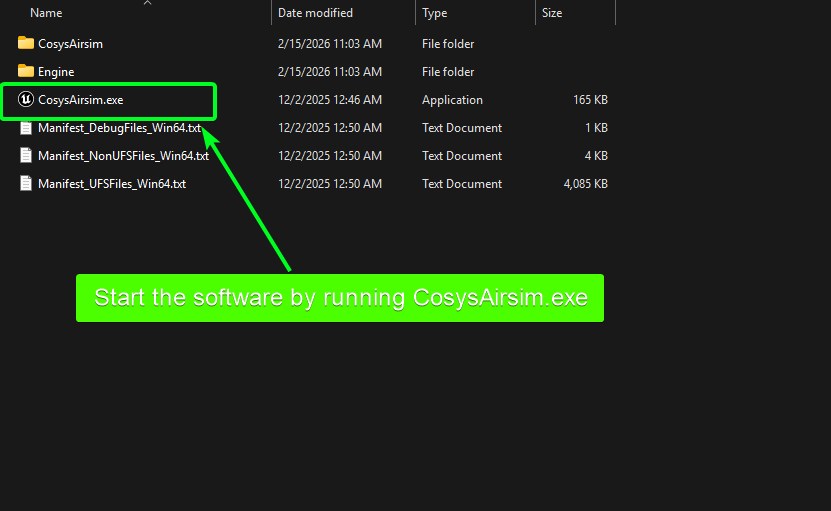Screen dimensions: 831x511
Task: Click the Manifest_UFSFiles_Win64.txt document icon
Action: [25, 183]
